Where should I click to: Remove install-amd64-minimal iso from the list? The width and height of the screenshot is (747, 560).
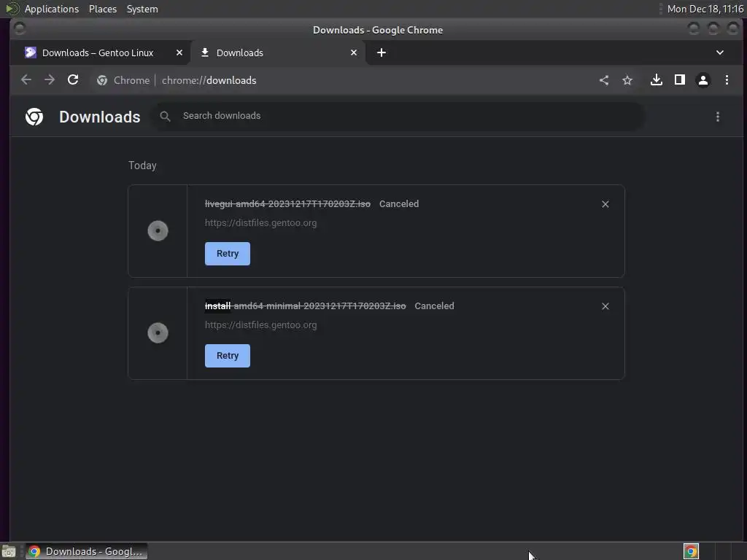click(605, 306)
